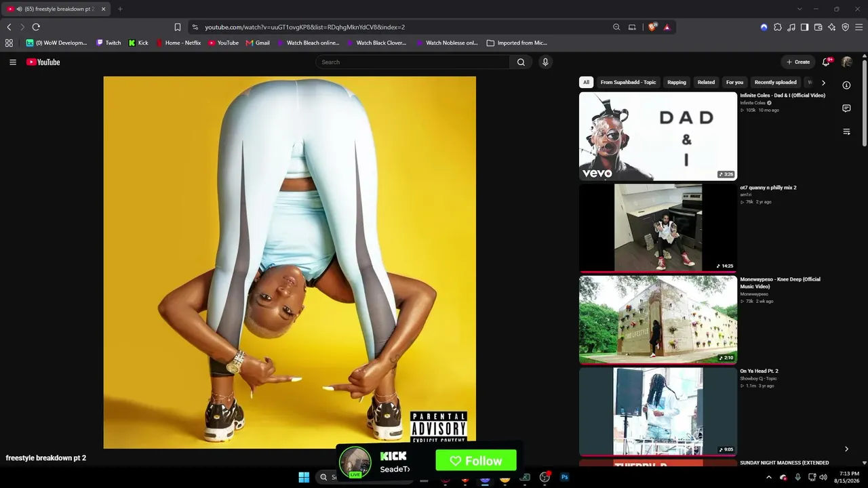The height and width of the screenshot is (488, 868).
Task: Go back to the previous page
Action: point(9,27)
